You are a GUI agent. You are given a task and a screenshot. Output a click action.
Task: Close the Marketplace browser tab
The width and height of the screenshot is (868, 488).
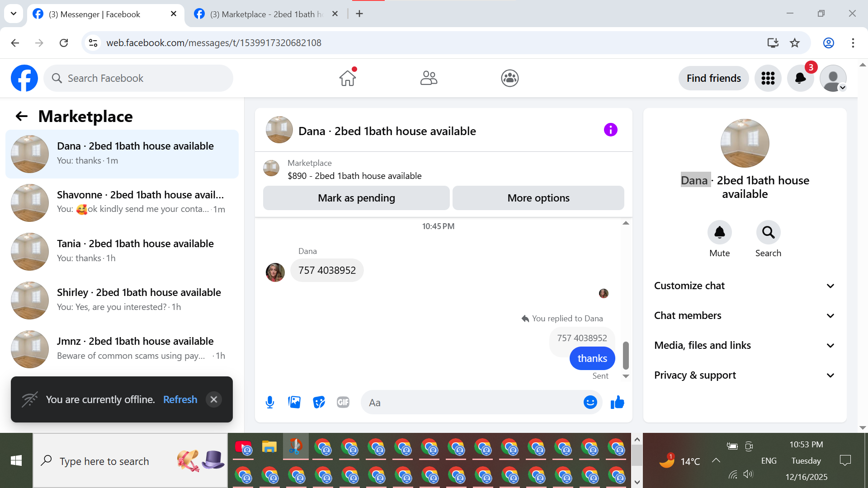[x=335, y=14]
